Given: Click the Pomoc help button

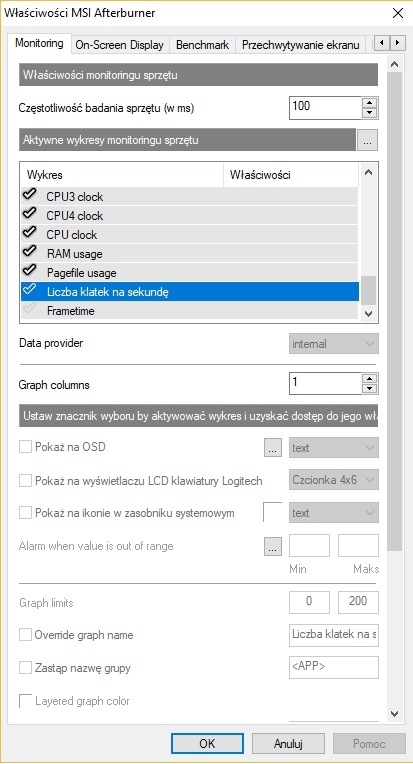Looking at the screenshot, I should coord(369,744).
